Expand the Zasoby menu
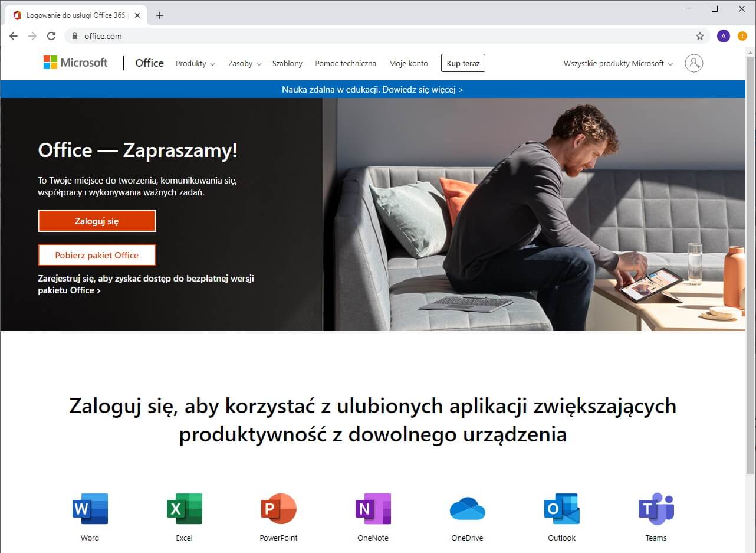 245,63
